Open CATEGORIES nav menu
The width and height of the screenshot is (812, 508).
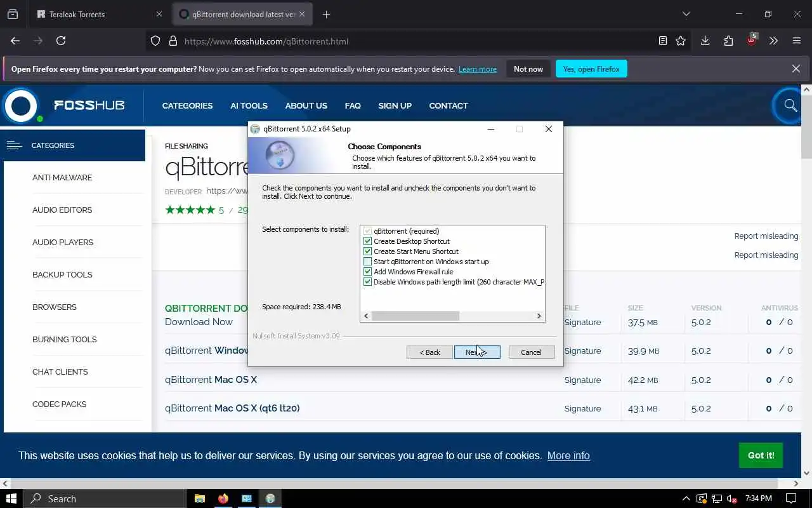pos(187,105)
